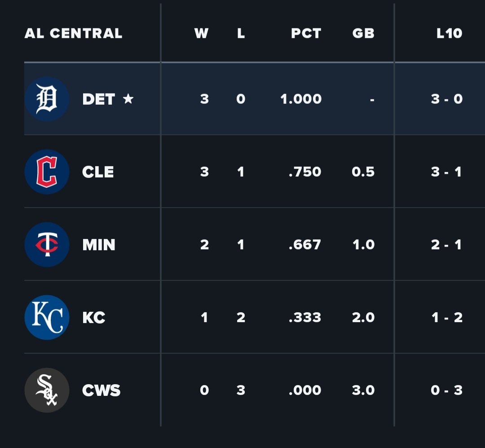Viewport: 485px width, 448px height.
Task: Open the CLE team link
Action: [x=98, y=172]
